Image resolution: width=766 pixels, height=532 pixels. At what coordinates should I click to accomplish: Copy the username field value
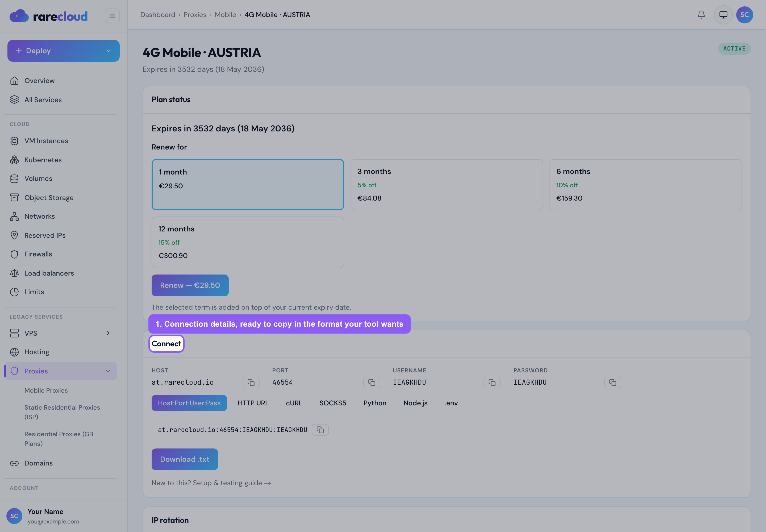492,382
